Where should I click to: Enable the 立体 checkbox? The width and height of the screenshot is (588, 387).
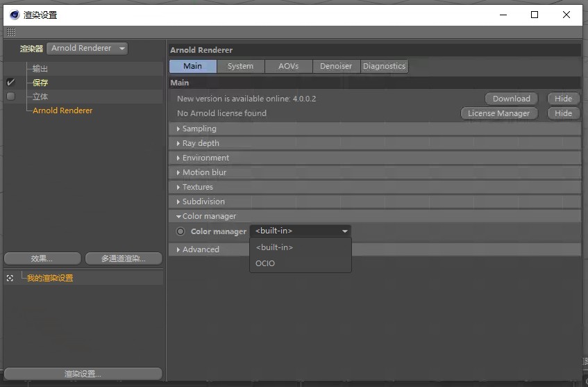click(11, 97)
